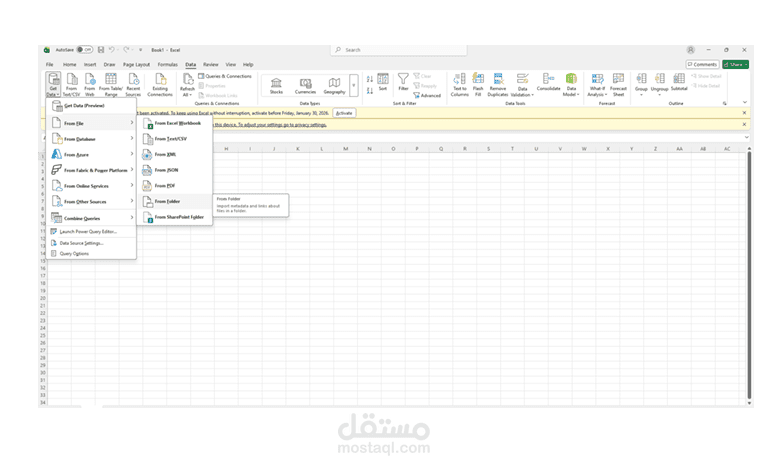769x465 pixels.
Task: Expand From Online Services submenu
Action: click(x=92, y=186)
